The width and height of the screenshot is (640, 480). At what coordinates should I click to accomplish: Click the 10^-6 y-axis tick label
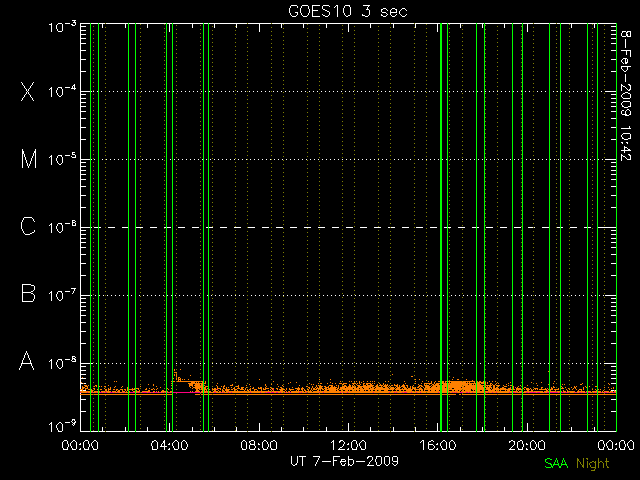(62, 227)
